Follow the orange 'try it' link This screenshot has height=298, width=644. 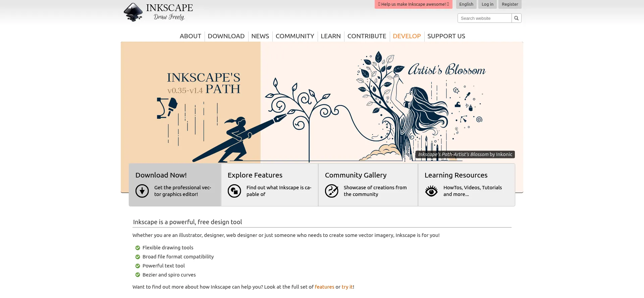point(347,287)
